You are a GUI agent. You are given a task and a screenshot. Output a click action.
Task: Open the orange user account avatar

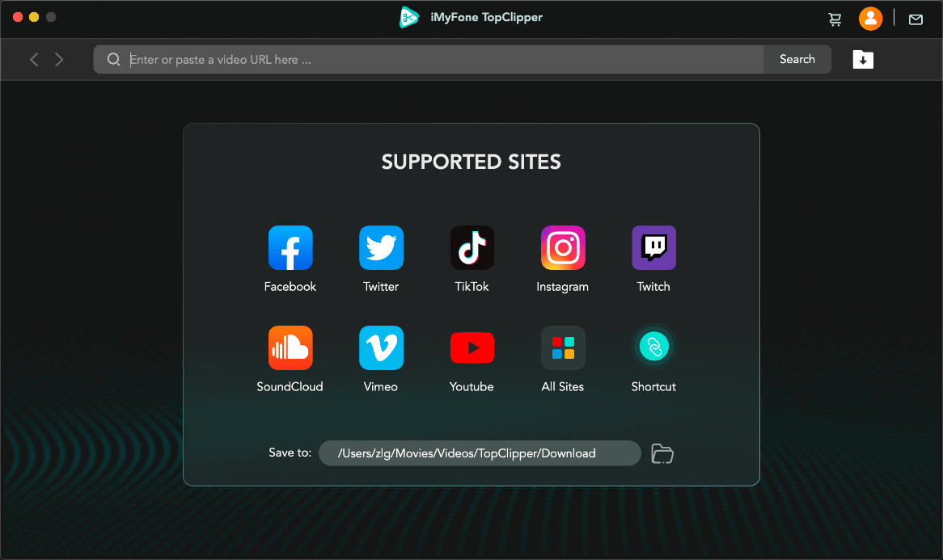click(x=870, y=19)
